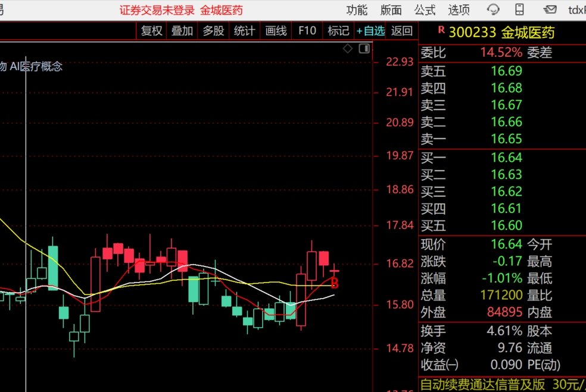Click the diamond icon above the chart

pyautogui.click(x=348, y=49)
